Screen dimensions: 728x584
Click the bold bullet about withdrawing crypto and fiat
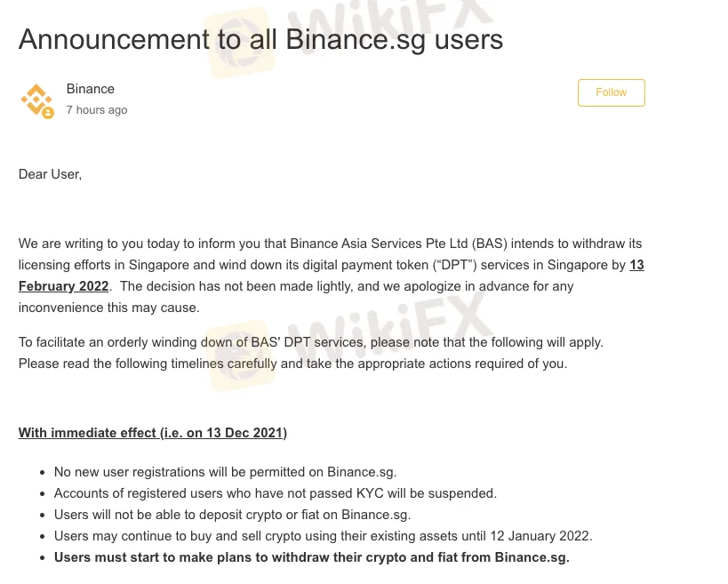pyautogui.click(x=311, y=557)
